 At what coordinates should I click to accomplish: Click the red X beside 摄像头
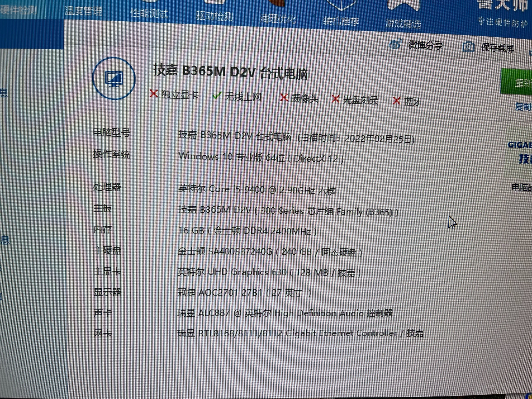(x=284, y=98)
